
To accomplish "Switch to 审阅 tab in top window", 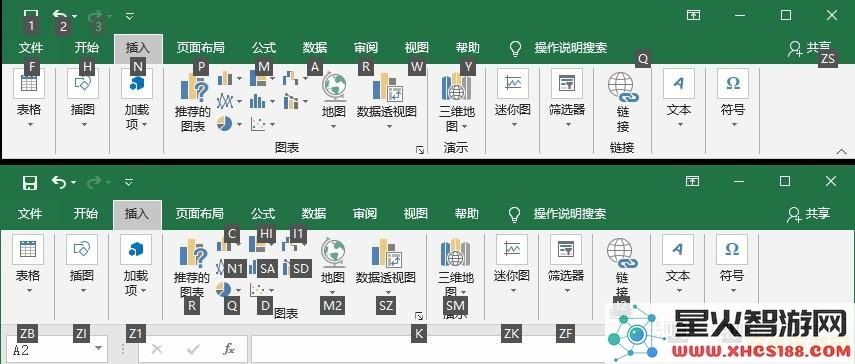I will (366, 48).
